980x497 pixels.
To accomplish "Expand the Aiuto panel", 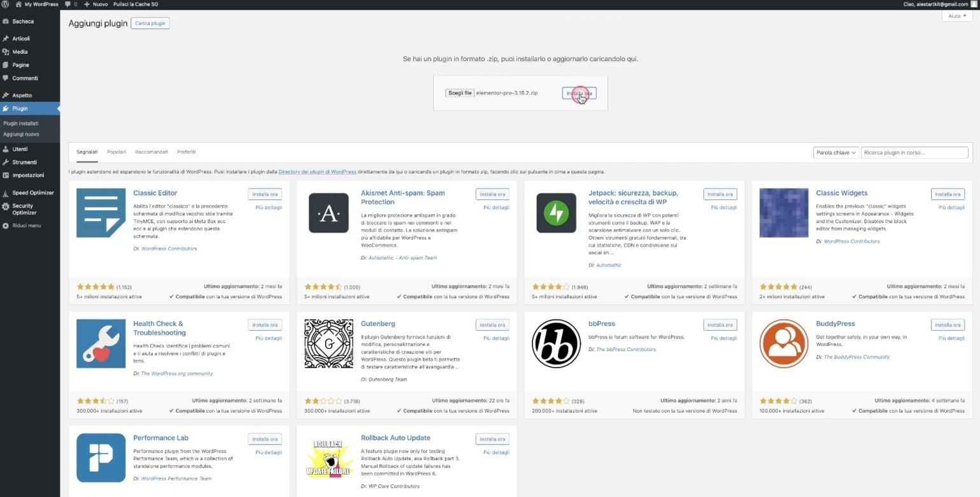I will pyautogui.click(x=956, y=15).
